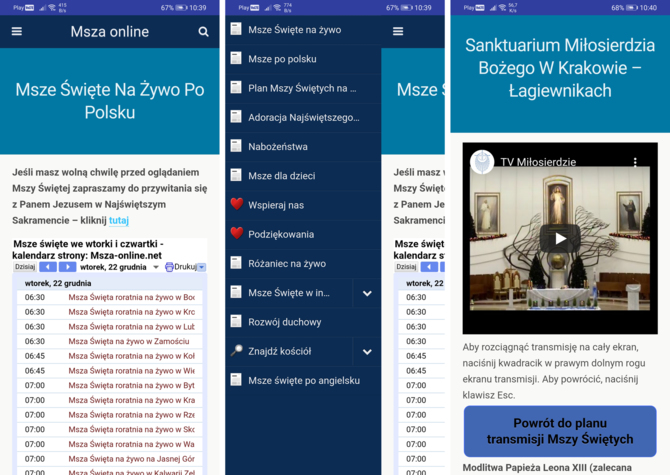Open Msza Święta na żywo w Zamościu
Screen dimensions: 670x475
(110, 341)
